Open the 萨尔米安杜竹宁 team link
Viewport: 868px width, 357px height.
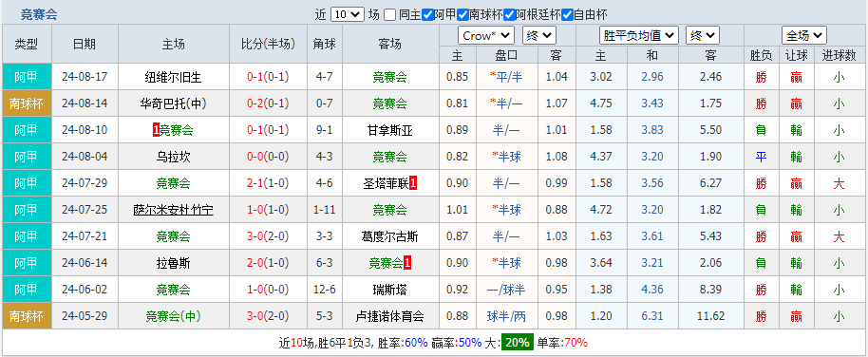(x=174, y=210)
